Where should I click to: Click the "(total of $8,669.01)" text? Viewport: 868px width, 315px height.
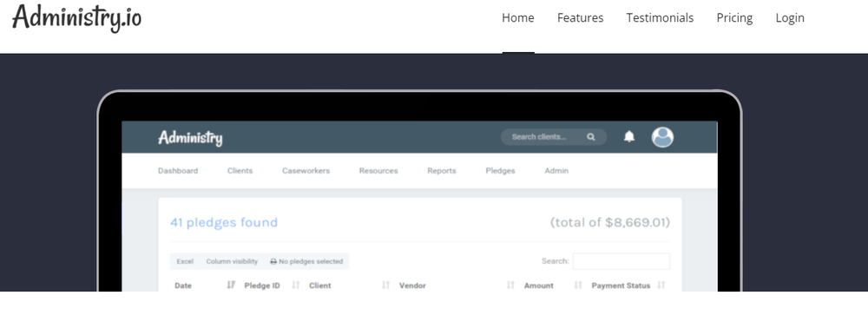[x=610, y=222]
